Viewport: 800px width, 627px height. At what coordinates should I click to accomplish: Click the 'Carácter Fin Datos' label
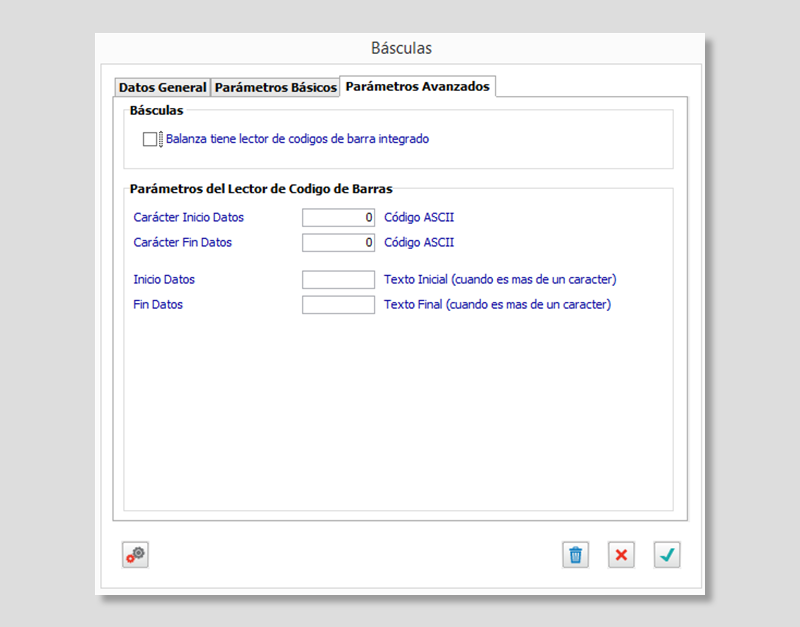click(x=182, y=242)
